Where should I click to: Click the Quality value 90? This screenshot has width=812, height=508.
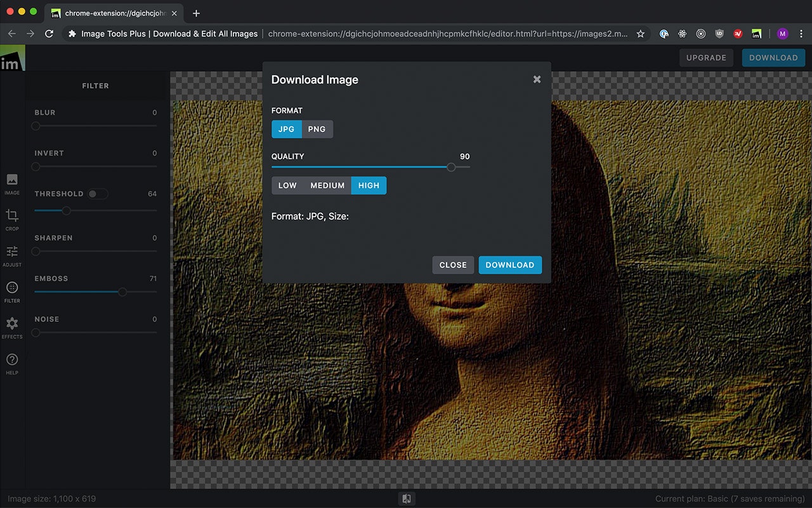pos(465,156)
